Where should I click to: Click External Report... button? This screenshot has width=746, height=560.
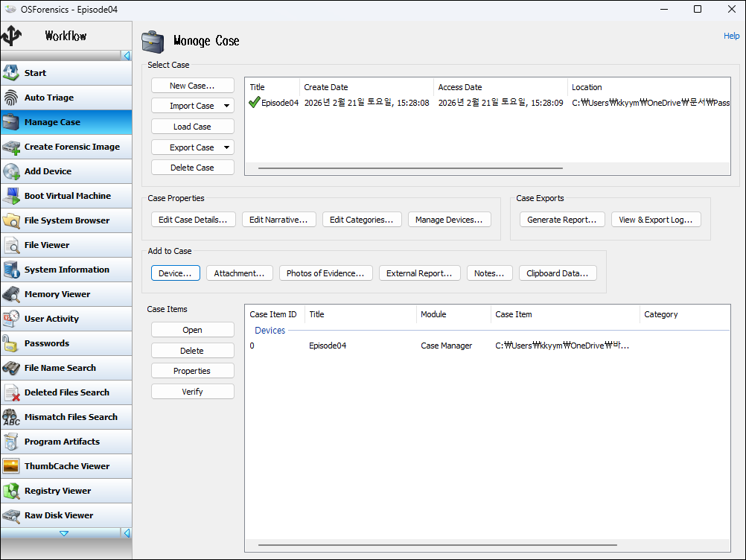click(x=419, y=273)
